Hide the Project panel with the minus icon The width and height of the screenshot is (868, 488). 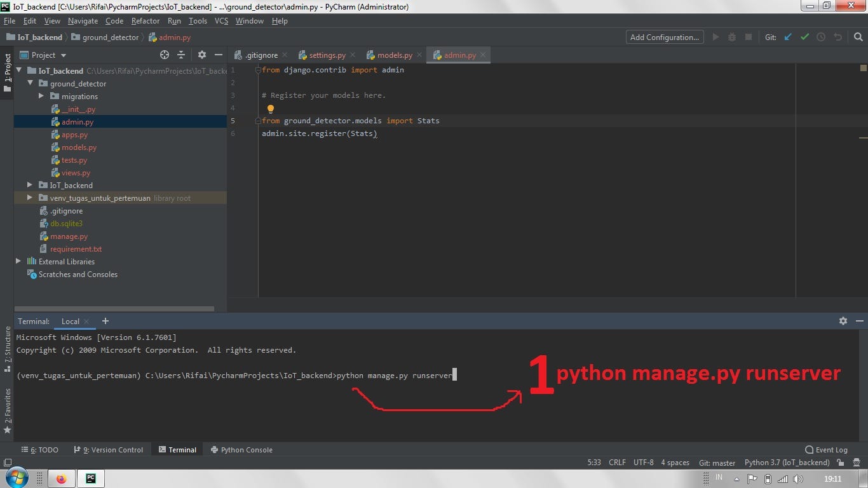click(x=219, y=55)
